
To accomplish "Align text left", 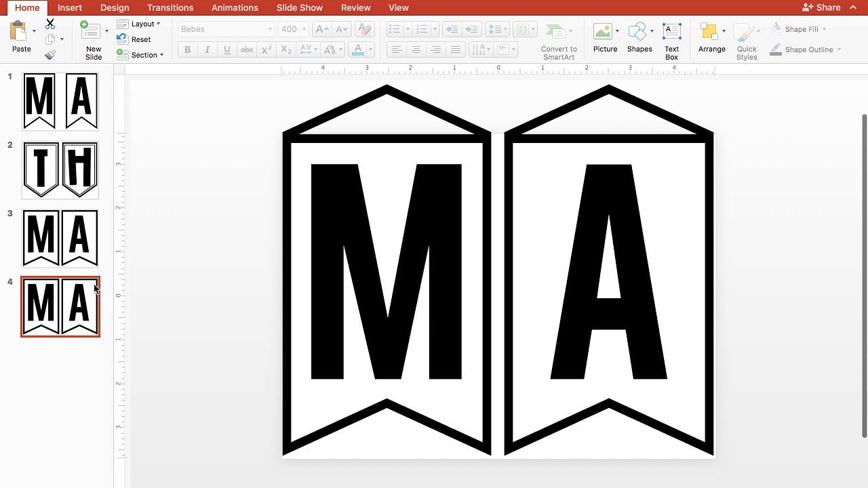I will coord(397,49).
